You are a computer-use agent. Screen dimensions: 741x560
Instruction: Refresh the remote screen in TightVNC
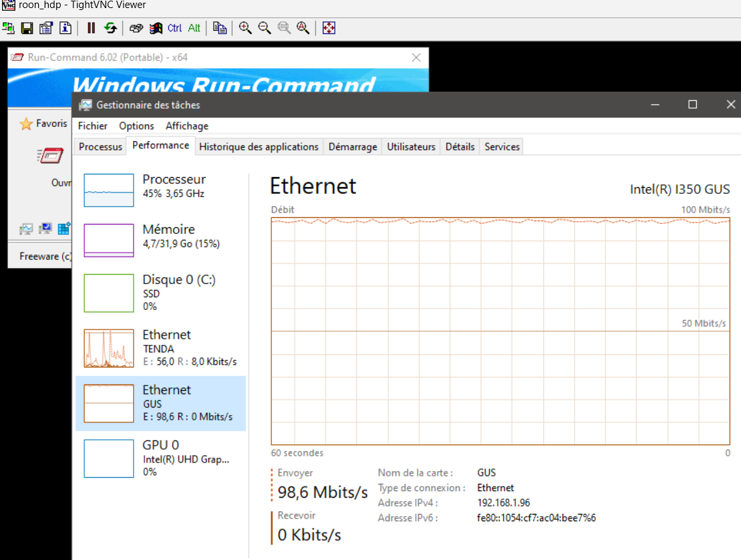pos(110,28)
